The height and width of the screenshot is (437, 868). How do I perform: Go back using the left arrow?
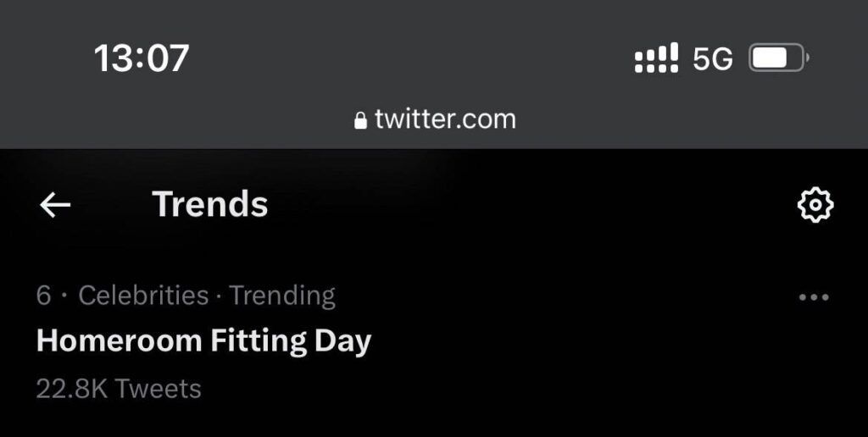pos(55,205)
